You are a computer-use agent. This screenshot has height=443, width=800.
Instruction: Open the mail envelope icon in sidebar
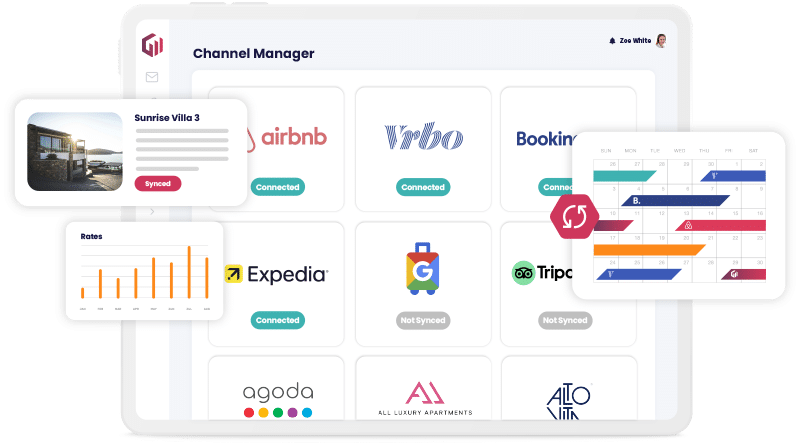[152, 77]
